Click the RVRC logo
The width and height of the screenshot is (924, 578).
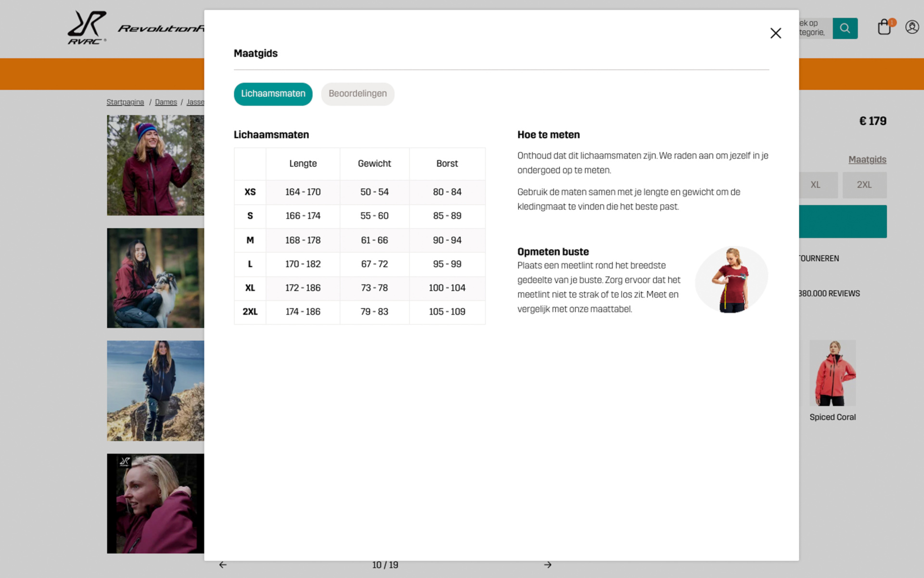click(x=87, y=28)
